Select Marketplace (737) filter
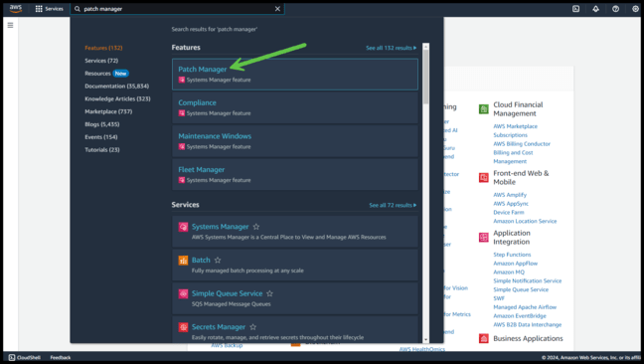 [108, 111]
